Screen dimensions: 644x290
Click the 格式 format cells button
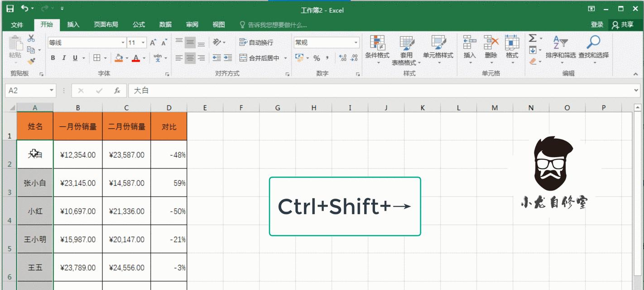coord(512,50)
